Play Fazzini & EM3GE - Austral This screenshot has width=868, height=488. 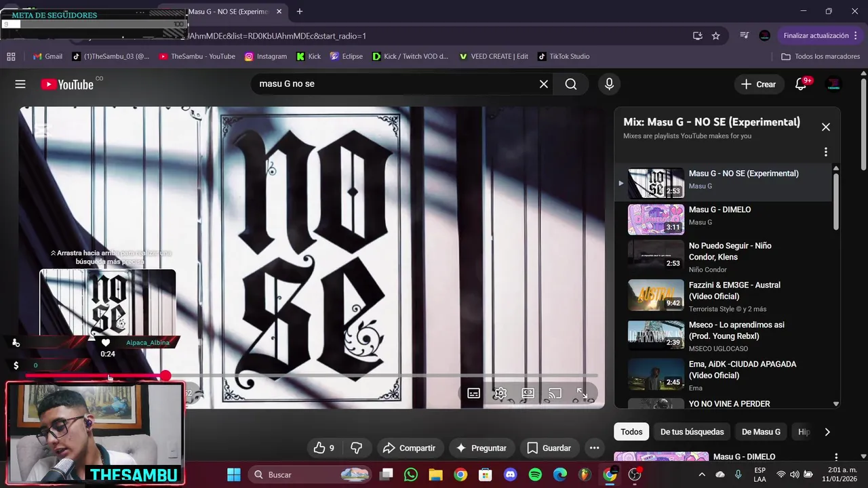point(723,296)
